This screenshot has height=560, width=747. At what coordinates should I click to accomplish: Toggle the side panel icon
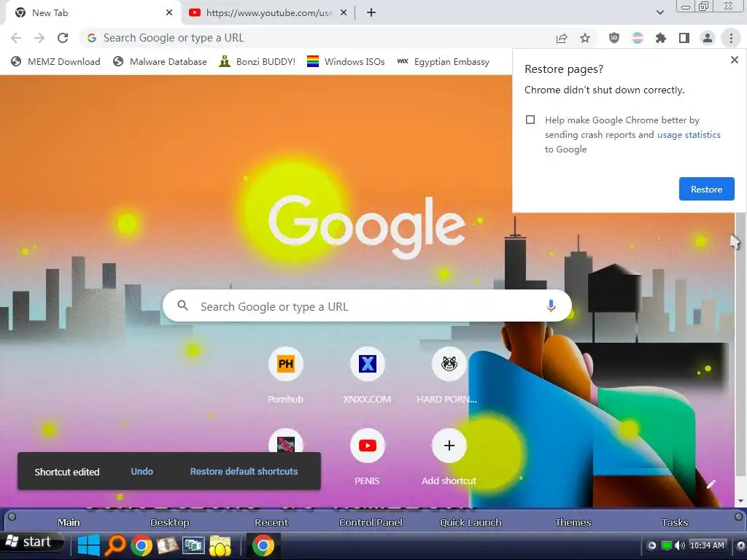(x=684, y=38)
